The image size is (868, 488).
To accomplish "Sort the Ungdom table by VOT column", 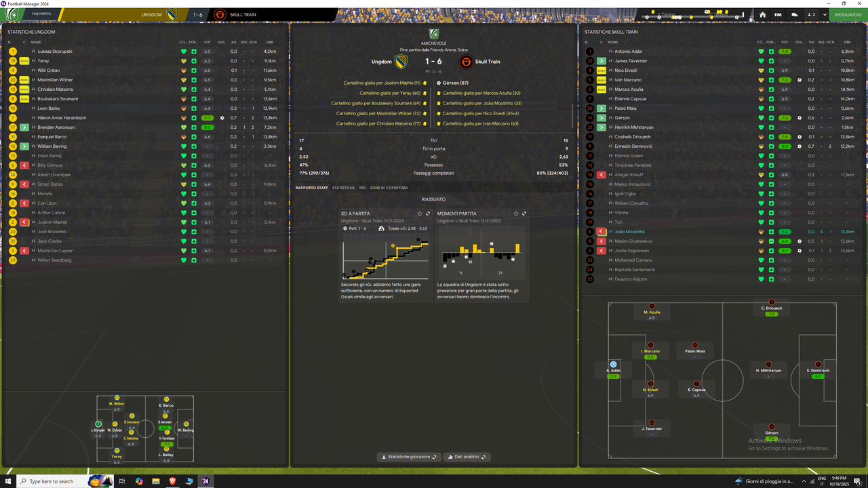I will (208, 42).
